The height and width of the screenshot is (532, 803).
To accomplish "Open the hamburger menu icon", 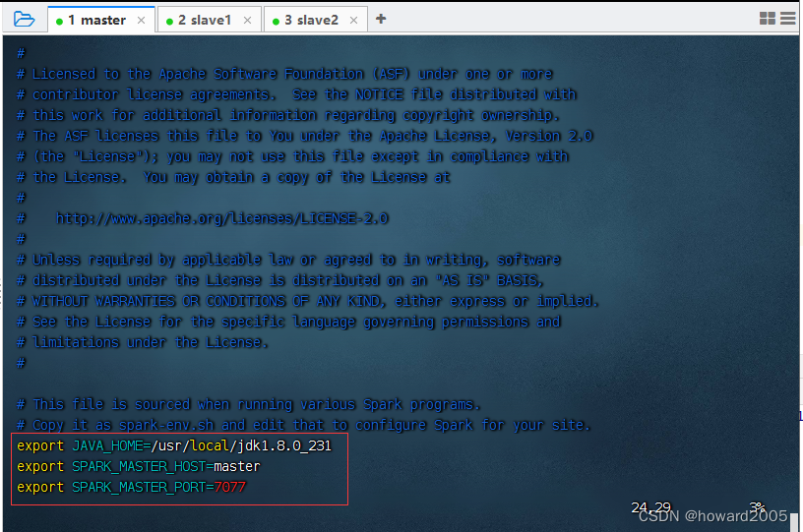I will pyautogui.click(x=788, y=19).
